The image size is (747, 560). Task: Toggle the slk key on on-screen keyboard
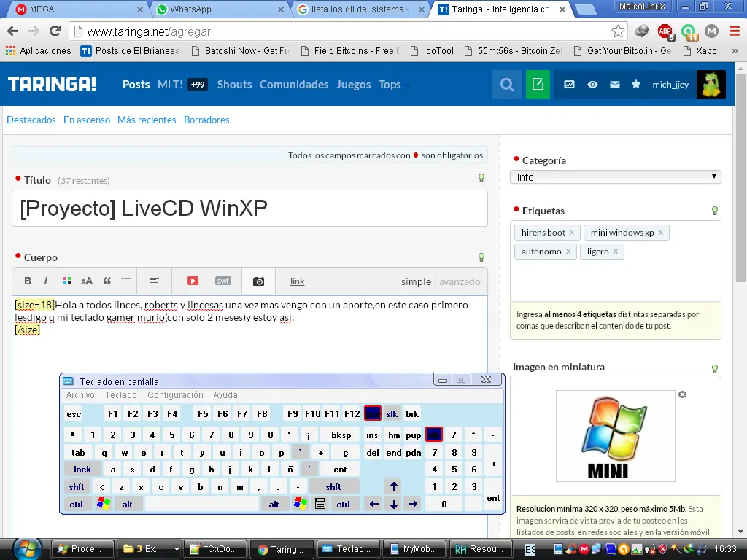click(x=392, y=414)
